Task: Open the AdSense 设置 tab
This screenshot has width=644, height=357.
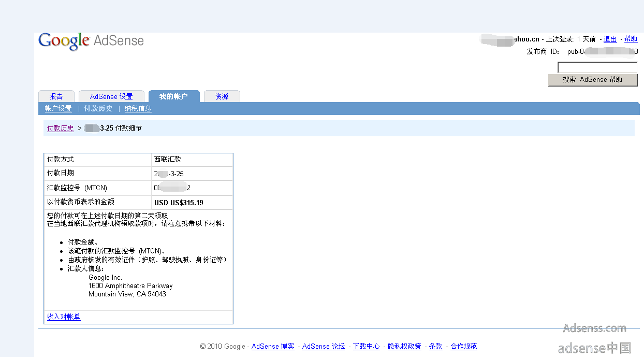Action: pyautogui.click(x=111, y=96)
